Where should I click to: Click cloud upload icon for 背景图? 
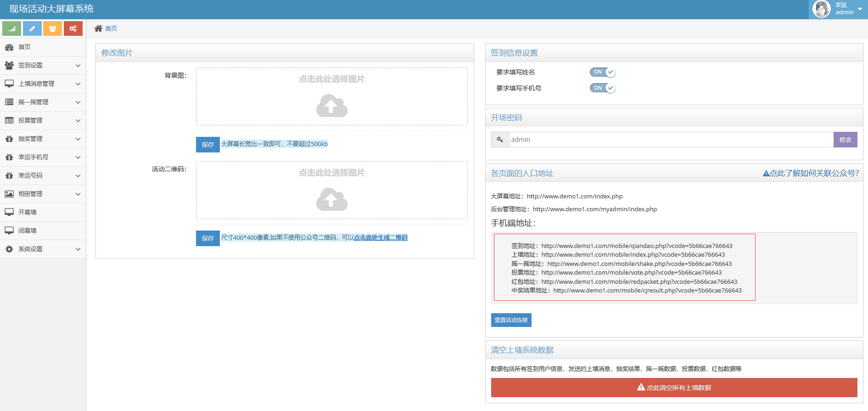click(331, 106)
